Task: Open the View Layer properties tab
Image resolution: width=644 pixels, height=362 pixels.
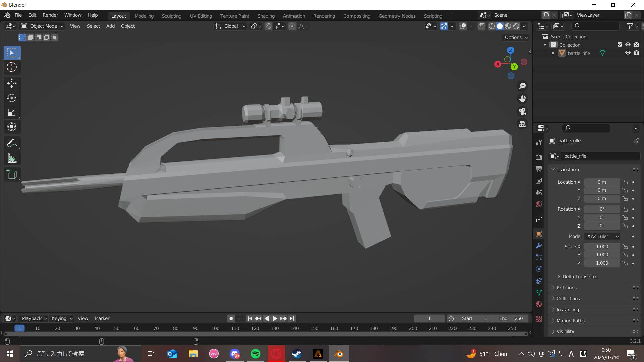Action: pos(539,181)
